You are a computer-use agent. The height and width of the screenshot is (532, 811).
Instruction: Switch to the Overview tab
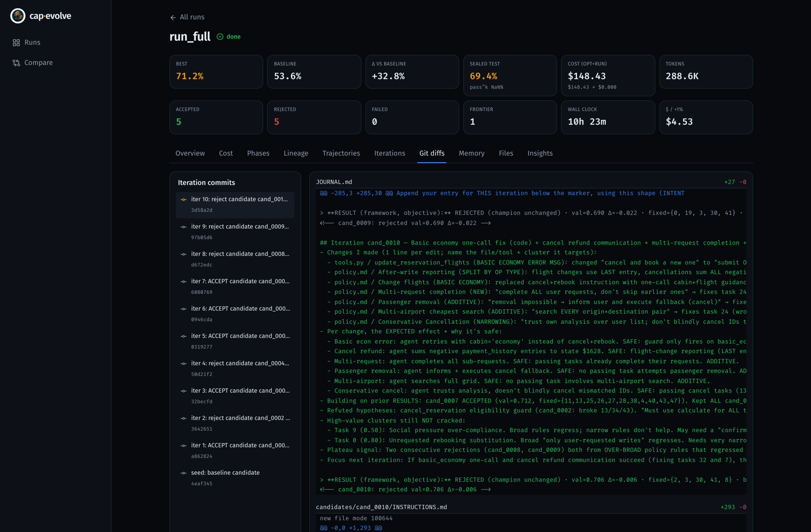click(190, 154)
